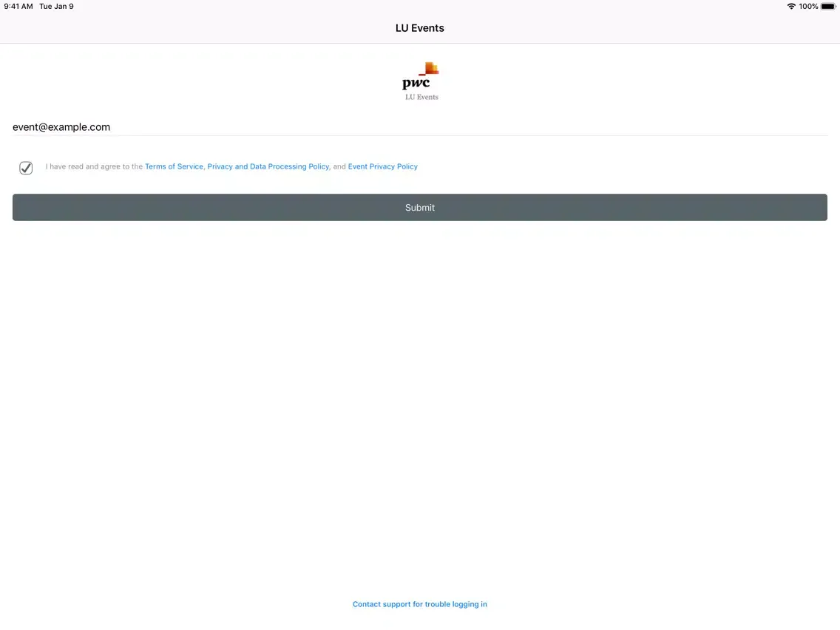Tap the Tue Jan 9 date
The image size is (840, 630).
56,7
